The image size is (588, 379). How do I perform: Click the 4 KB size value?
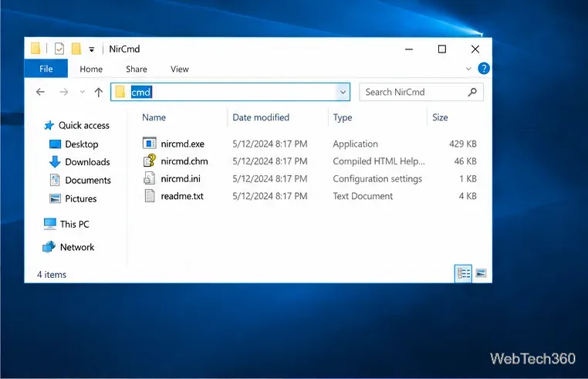point(468,196)
